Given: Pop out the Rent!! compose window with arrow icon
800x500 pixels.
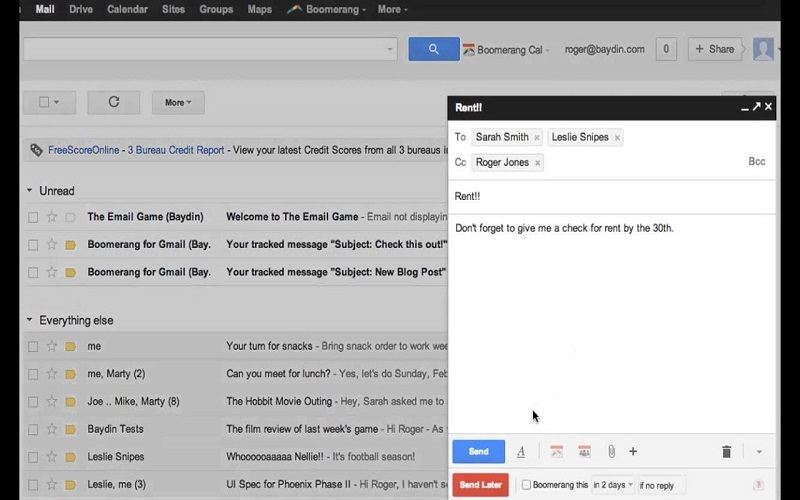Looking at the screenshot, I should click(x=756, y=107).
